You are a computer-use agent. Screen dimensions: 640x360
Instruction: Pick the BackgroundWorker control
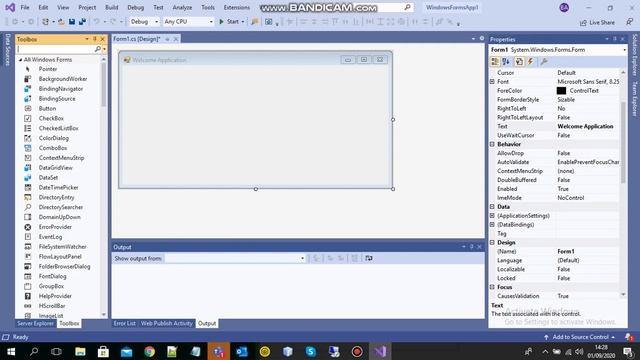62,79
